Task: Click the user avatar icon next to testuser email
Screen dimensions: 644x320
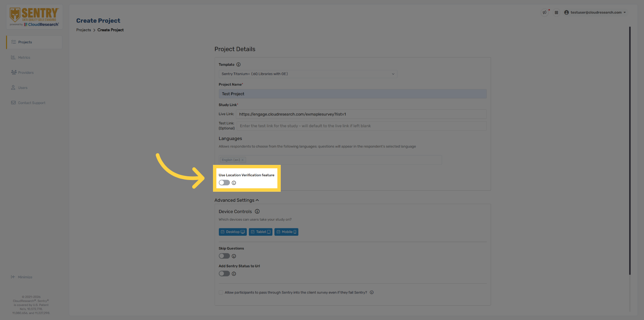Action: (x=567, y=12)
